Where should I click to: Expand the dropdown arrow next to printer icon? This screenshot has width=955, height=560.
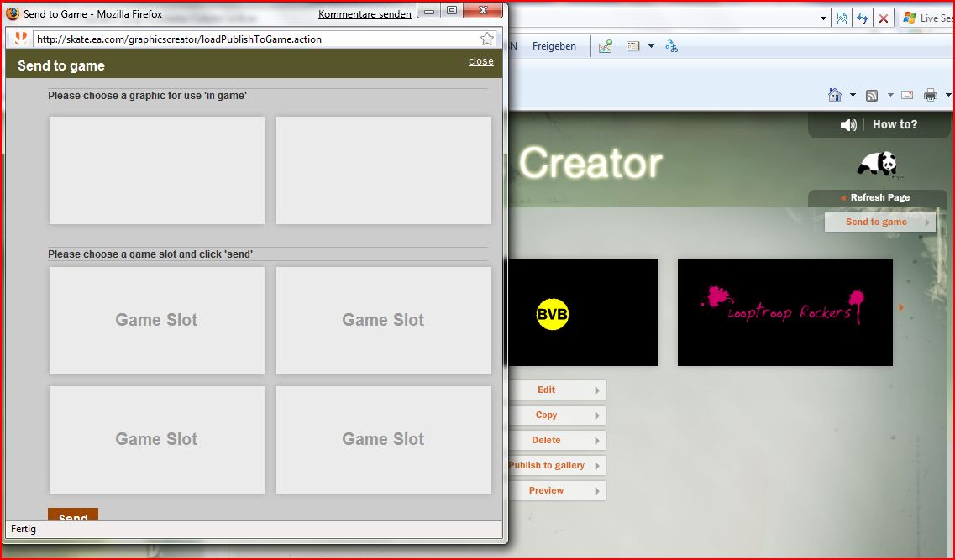948,95
